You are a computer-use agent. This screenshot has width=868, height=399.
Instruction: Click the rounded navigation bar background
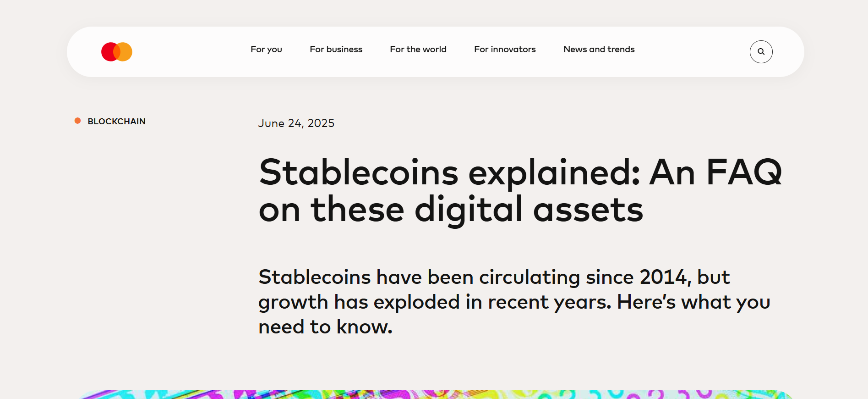(x=197, y=51)
